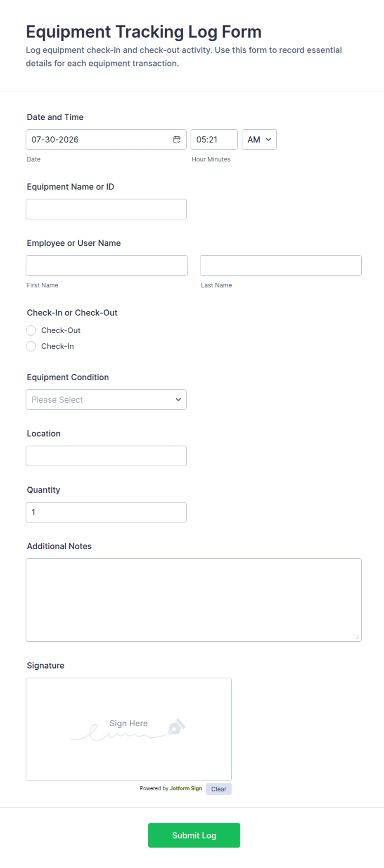Select the Check-In radio option
This screenshot has height=868, width=384.
pyautogui.click(x=31, y=346)
